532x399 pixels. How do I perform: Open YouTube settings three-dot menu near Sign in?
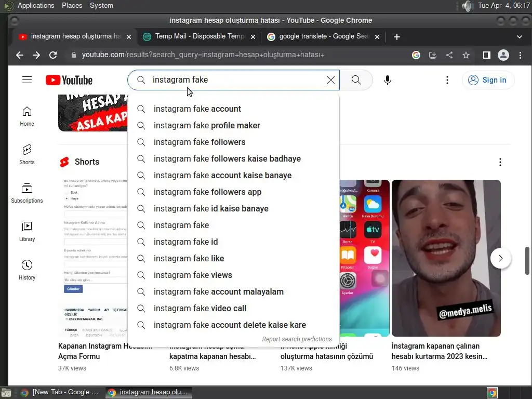(x=447, y=80)
